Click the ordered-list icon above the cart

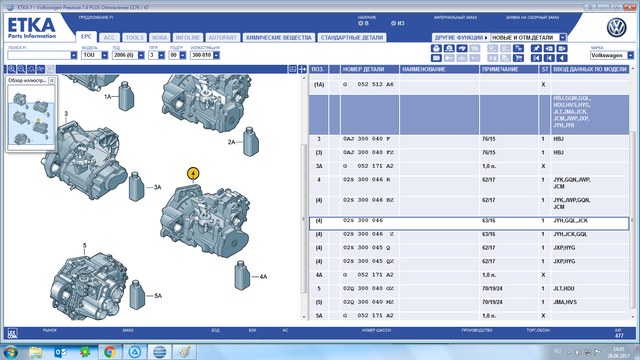[x=518, y=48]
